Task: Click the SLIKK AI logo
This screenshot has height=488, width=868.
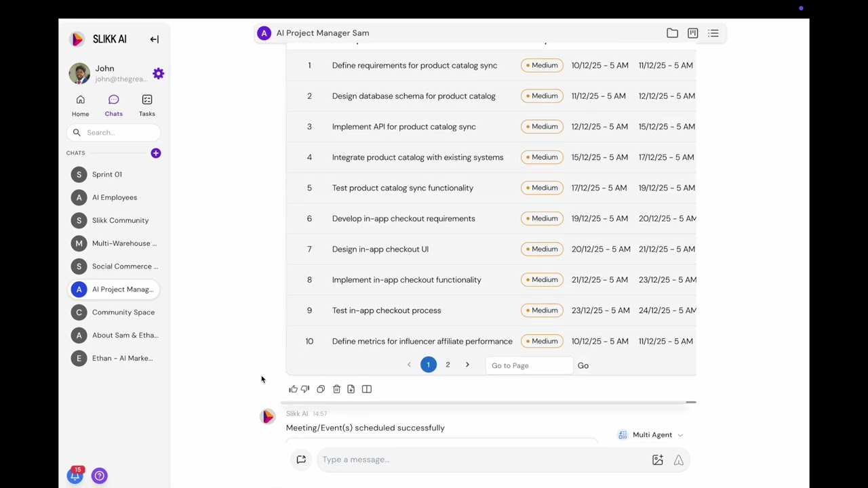Action: point(98,39)
